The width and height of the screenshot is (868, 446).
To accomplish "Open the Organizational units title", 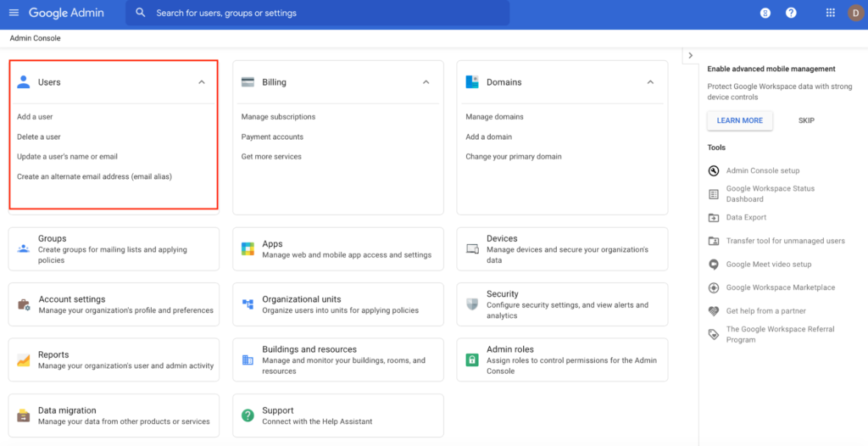I will (302, 299).
